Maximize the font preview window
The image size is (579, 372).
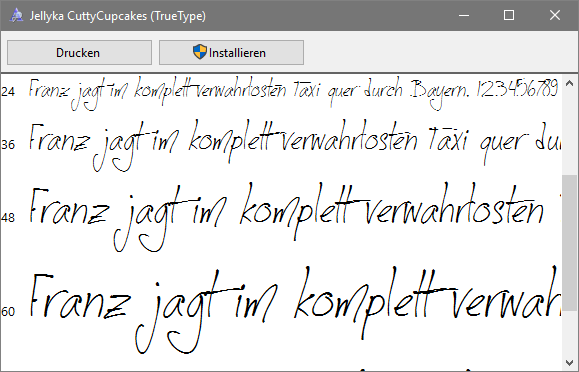tap(509, 16)
